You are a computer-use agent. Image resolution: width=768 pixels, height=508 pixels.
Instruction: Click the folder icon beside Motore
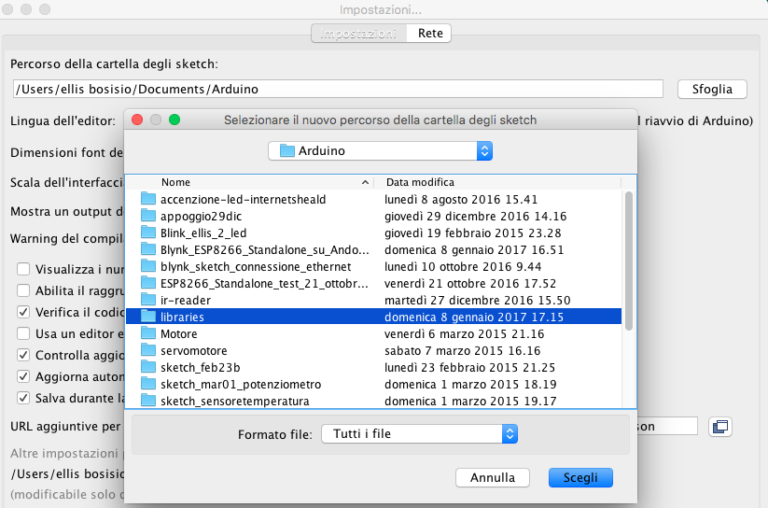coord(148,334)
